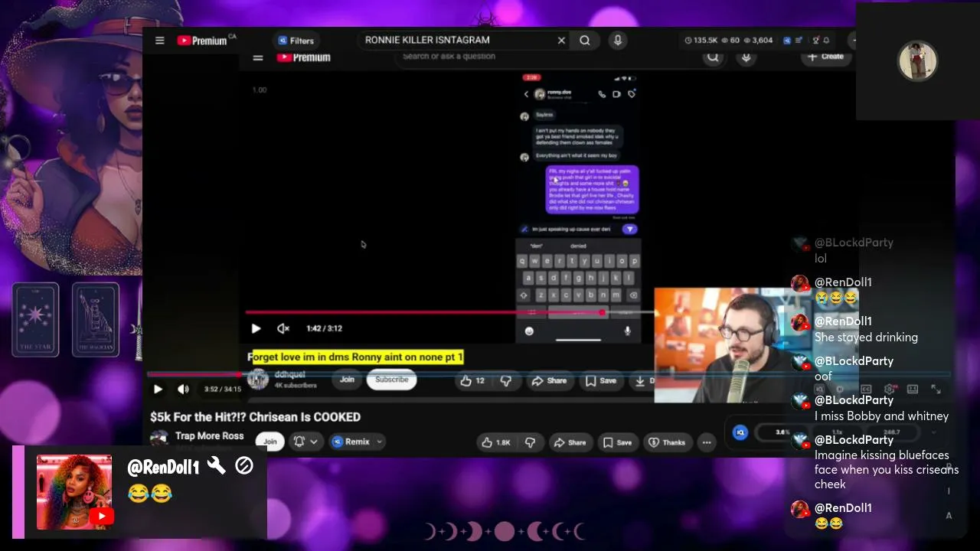Image resolution: width=980 pixels, height=551 pixels.
Task: Share the embedded ddhquel video
Action: [549, 380]
